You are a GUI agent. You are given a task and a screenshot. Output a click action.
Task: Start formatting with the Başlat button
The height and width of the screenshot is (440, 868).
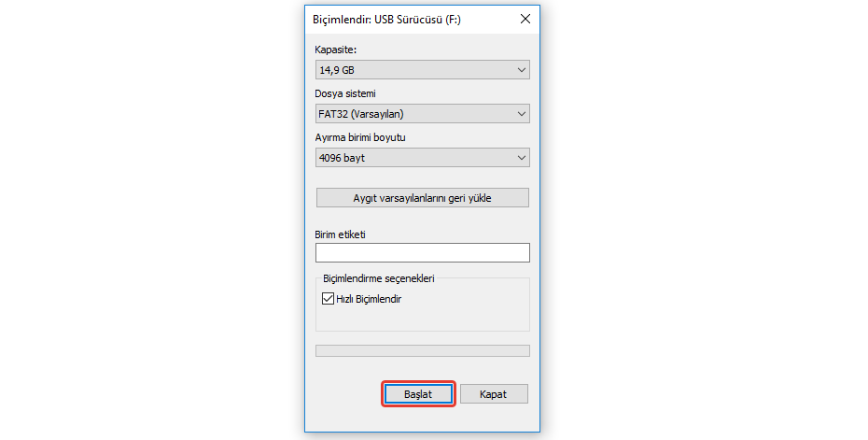[418, 394]
